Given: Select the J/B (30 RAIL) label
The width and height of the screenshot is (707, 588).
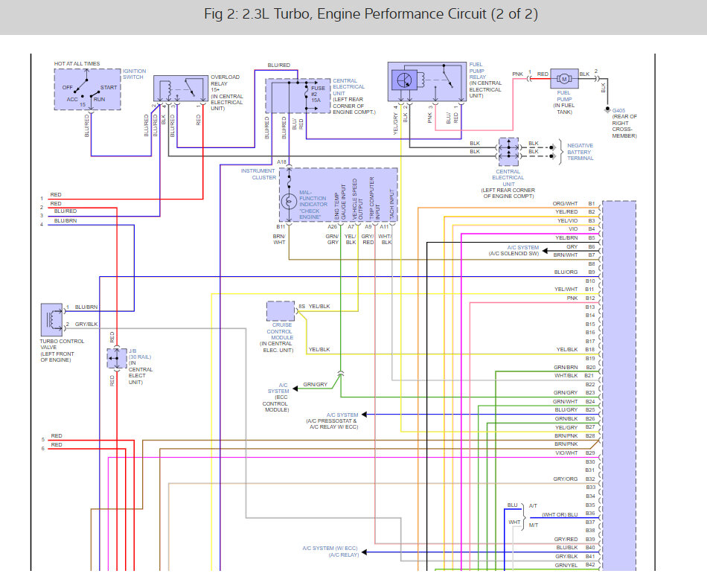Looking at the screenshot, I should point(140,354).
